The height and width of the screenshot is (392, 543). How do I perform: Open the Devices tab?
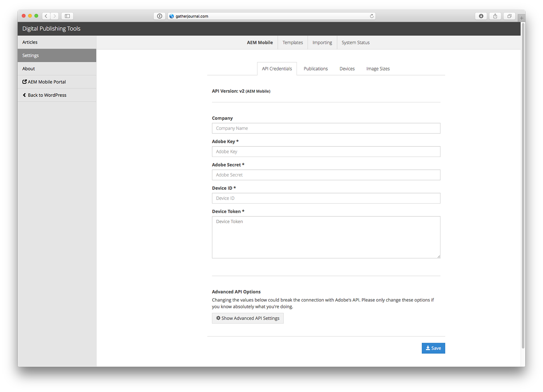click(x=347, y=69)
